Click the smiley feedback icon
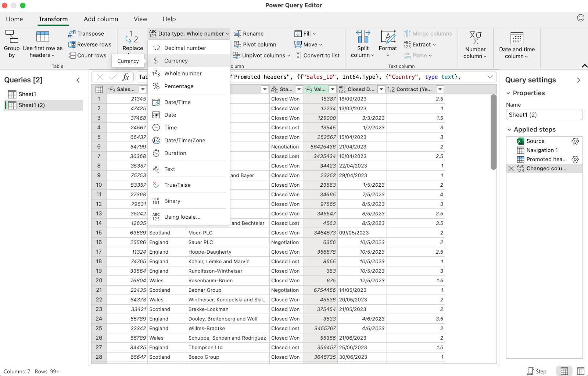The height and width of the screenshot is (376, 588). pos(581,18)
